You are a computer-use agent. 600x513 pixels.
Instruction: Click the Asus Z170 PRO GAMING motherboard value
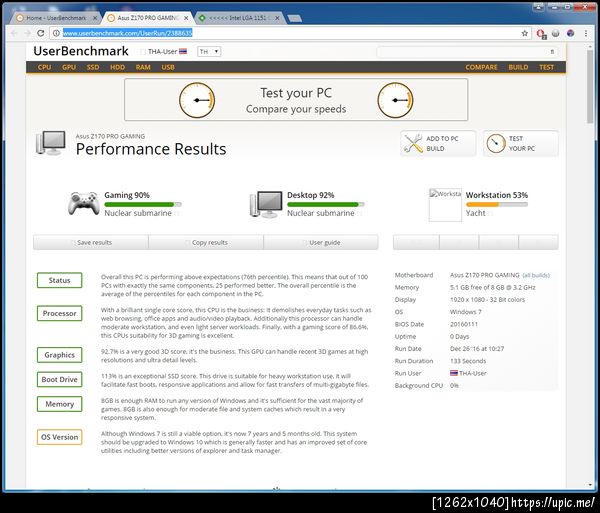pyautogui.click(x=484, y=275)
